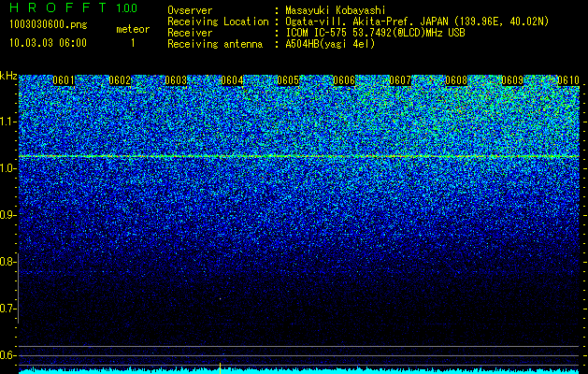Click the HROFFT 1.00 title text

(74, 7)
